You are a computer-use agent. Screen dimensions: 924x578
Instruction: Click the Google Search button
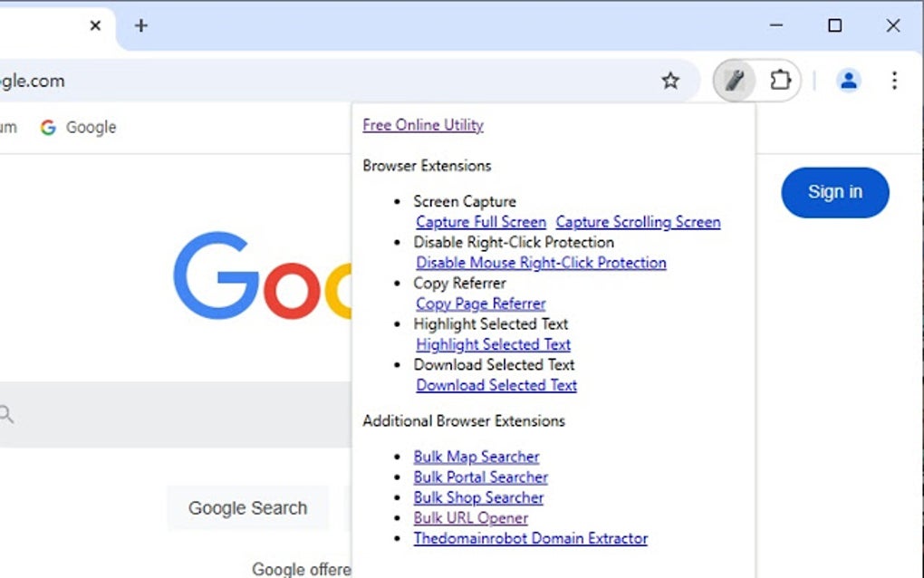tap(247, 508)
